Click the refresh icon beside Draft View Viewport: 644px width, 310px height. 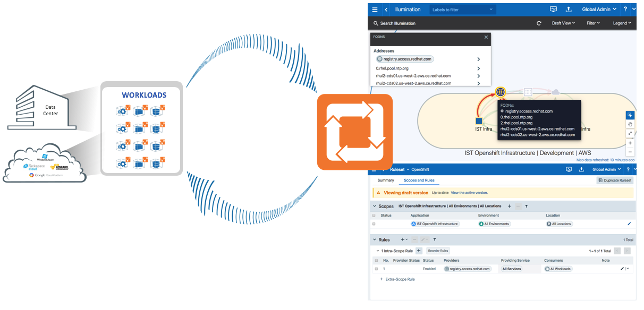pos(539,23)
